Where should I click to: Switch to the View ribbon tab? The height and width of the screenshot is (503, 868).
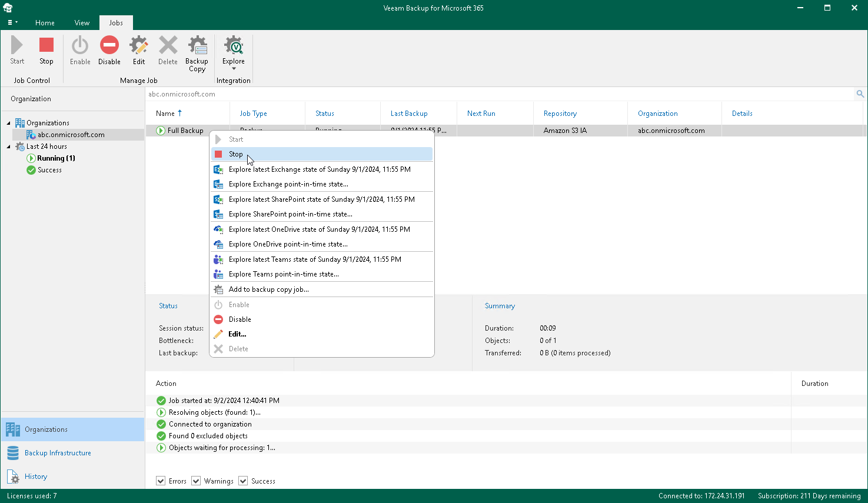click(x=82, y=23)
